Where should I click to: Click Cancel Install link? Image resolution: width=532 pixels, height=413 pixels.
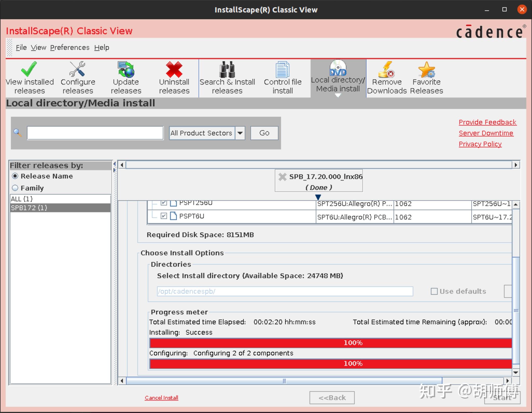pyautogui.click(x=162, y=398)
